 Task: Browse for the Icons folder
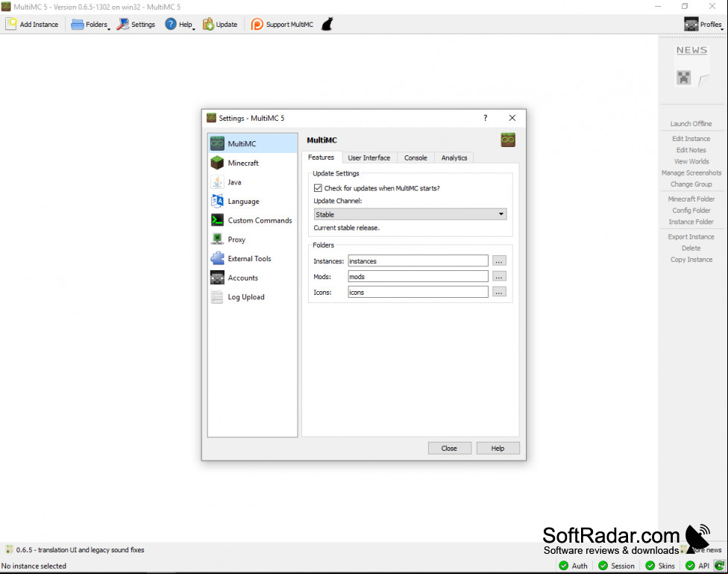tap(499, 293)
